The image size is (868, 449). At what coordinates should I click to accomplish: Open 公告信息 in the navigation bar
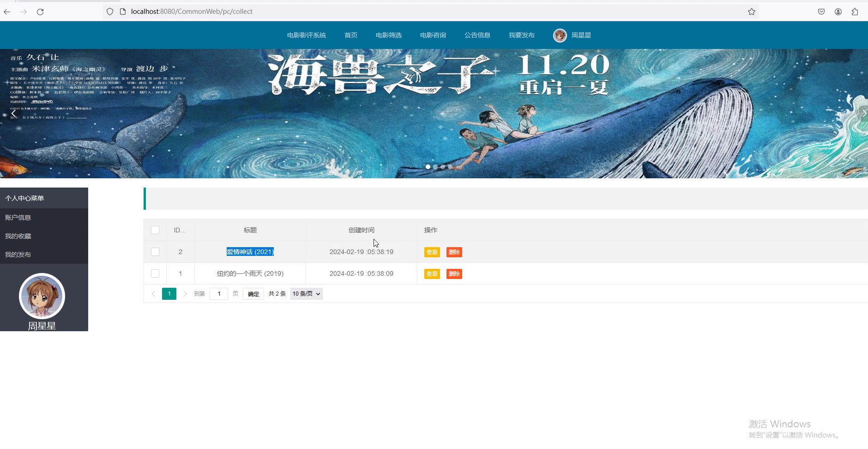click(x=477, y=35)
